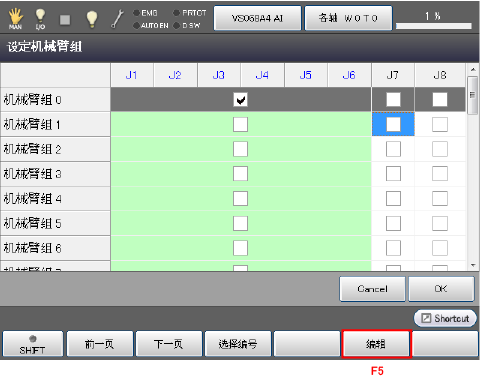Open the wrench tool icon
The width and height of the screenshot is (480, 377).
coord(117,19)
